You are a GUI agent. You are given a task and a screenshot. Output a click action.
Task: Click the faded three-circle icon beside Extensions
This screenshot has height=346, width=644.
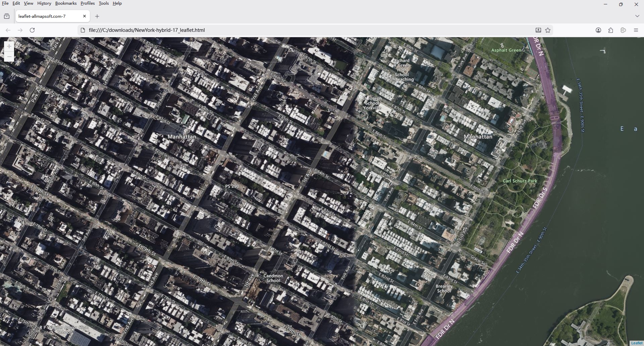623,30
